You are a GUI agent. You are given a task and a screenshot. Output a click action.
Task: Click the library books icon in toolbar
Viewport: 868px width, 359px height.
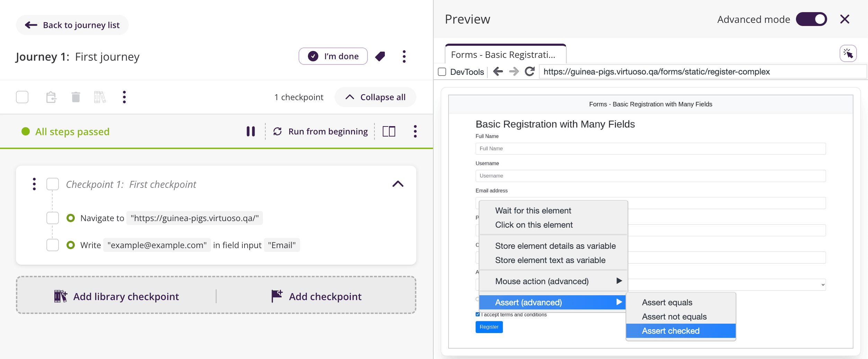100,97
